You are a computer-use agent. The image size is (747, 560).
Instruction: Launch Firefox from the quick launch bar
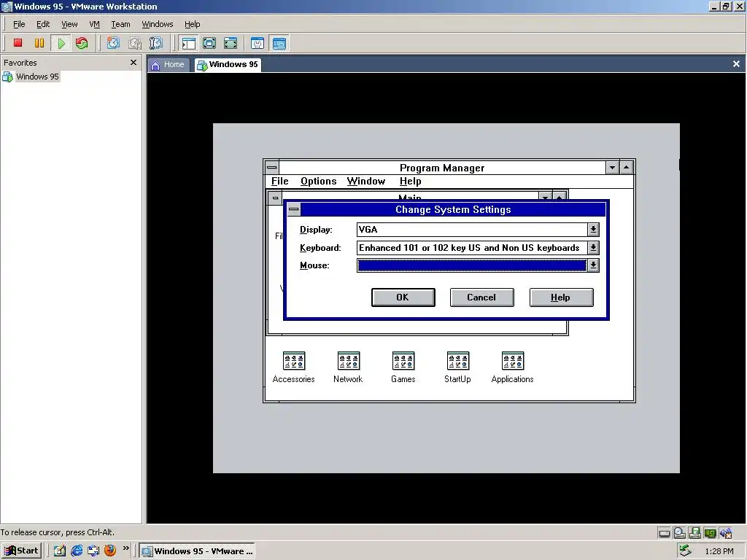(110, 551)
